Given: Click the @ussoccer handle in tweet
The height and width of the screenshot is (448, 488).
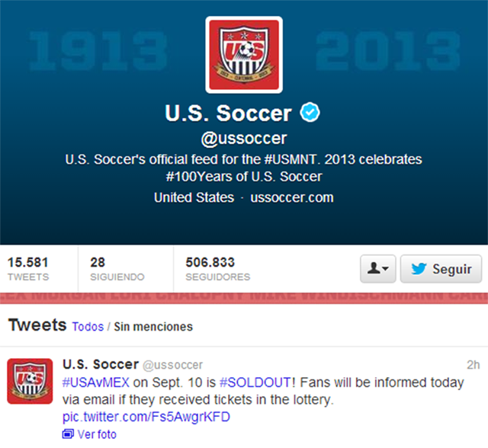Looking at the screenshot, I should click(x=173, y=366).
